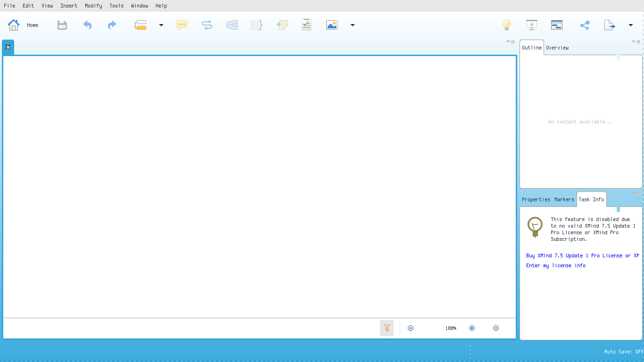Toggle the filter funnel button

pos(387,328)
